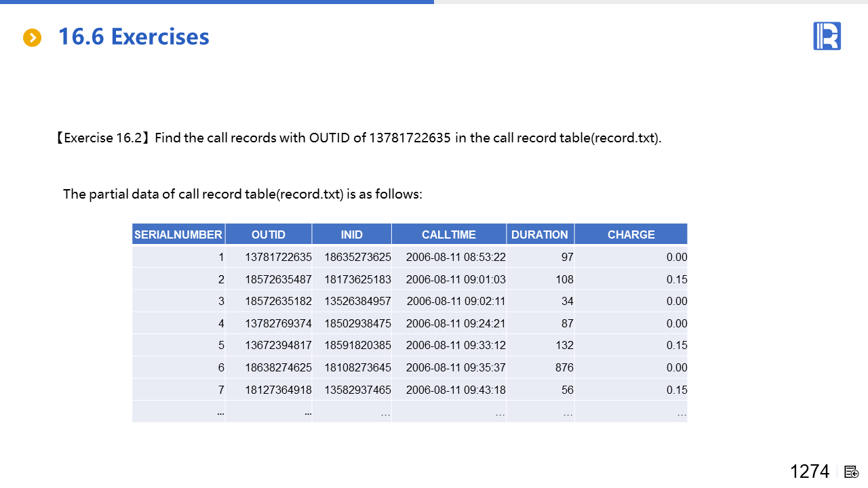Select the "partial data of call record table" sentence

pos(243,195)
